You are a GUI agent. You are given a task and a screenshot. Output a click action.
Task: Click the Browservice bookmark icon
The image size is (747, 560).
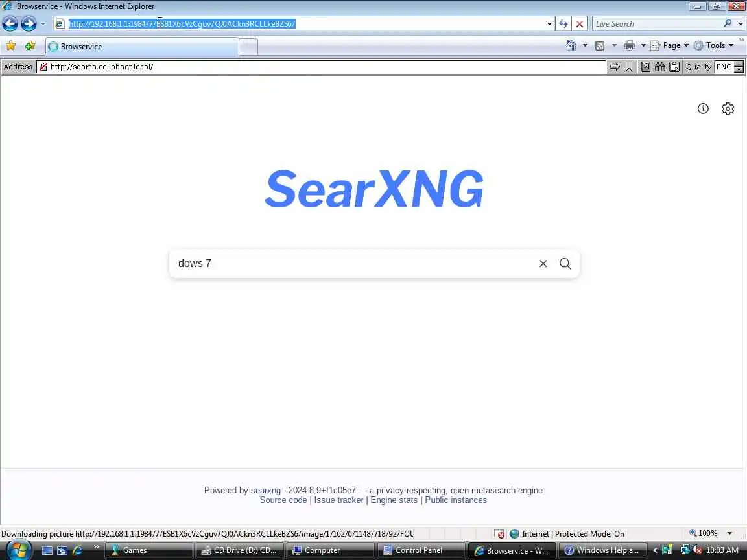pos(629,67)
